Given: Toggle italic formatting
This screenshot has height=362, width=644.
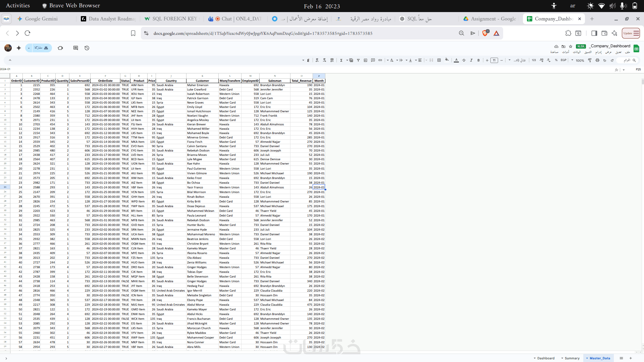Looking at the screenshot, I should click(x=471, y=60).
